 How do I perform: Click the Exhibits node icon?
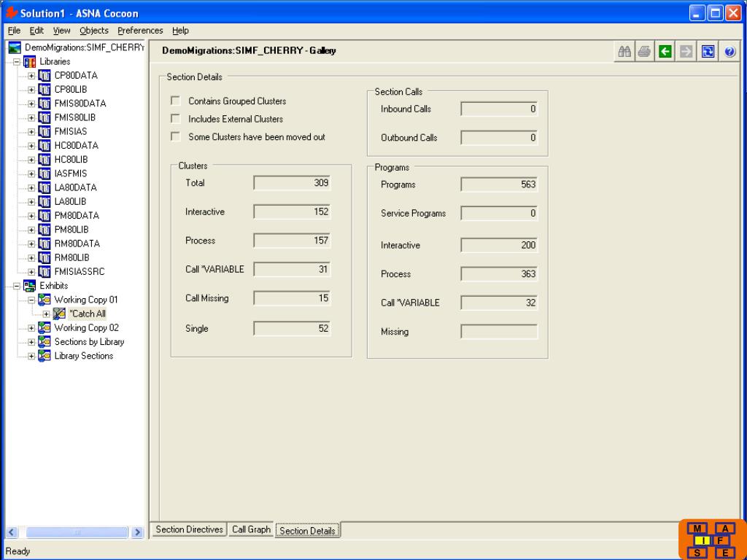(x=29, y=286)
